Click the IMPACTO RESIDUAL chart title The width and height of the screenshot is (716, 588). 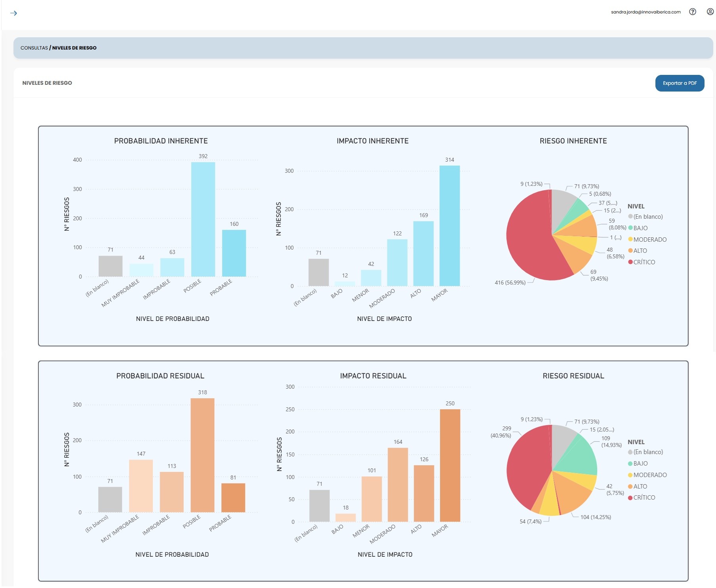(x=373, y=376)
